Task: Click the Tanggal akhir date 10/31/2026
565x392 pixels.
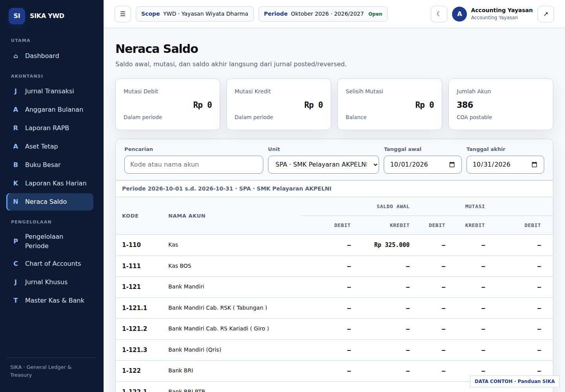Action: 491,165
